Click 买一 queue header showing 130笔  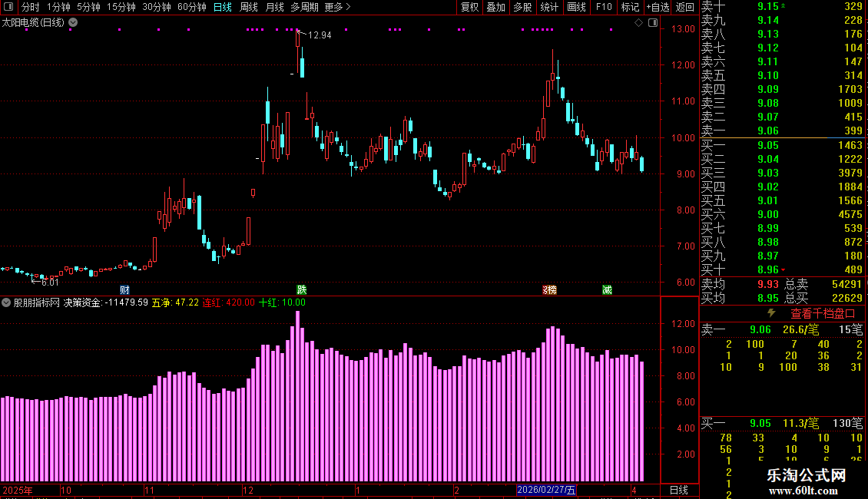[782, 423]
